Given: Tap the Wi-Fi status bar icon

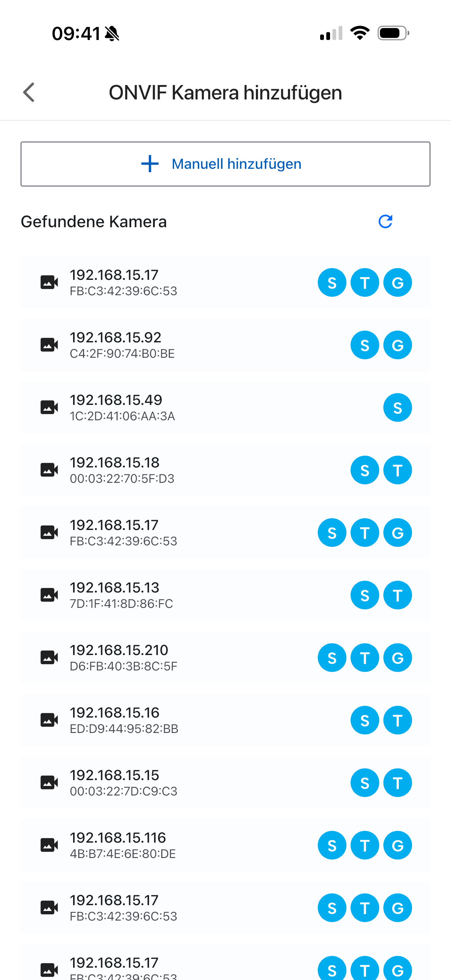Looking at the screenshot, I should pyautogui.click(x=359, y=33).
